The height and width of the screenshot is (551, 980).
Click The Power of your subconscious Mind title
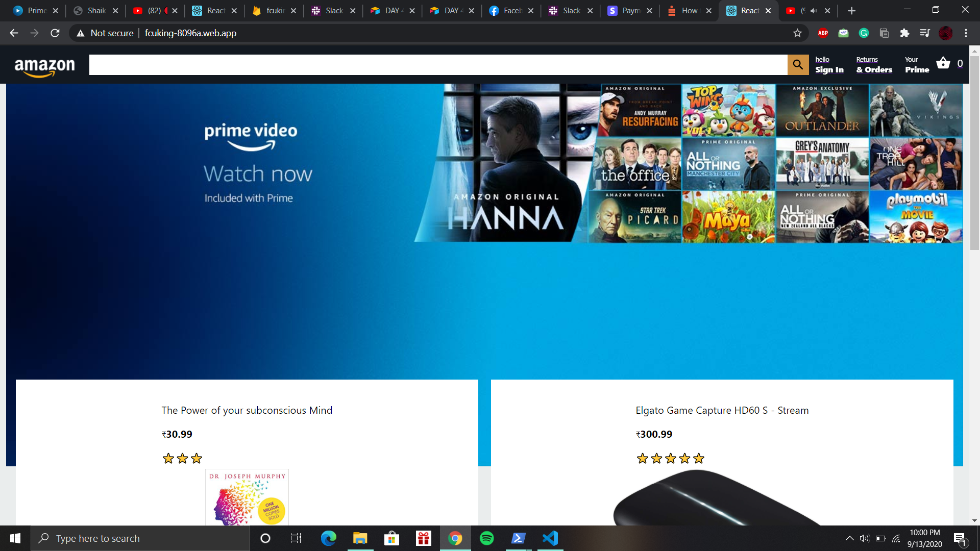click(x=247, y=410)
